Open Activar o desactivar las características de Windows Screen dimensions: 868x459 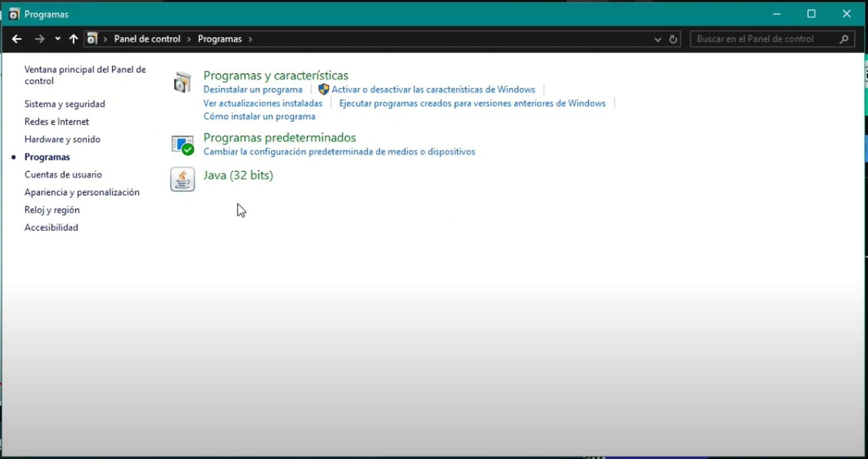[x=433, y=90]
